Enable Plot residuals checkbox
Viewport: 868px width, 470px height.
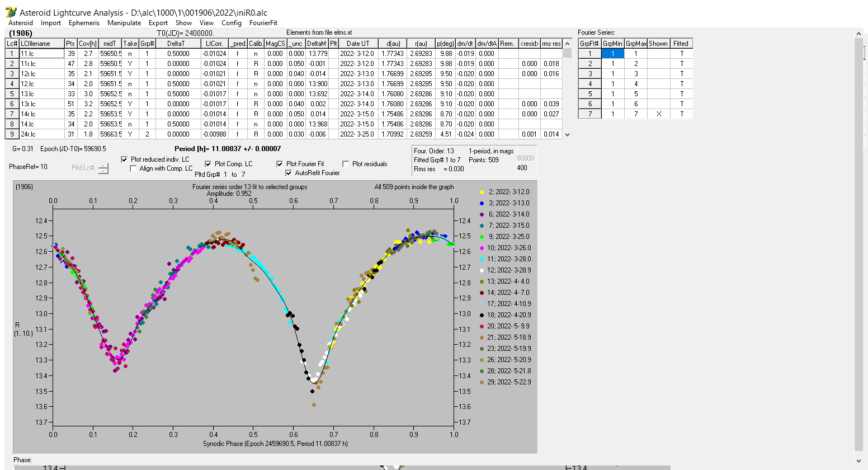click(x=346, y=164)
